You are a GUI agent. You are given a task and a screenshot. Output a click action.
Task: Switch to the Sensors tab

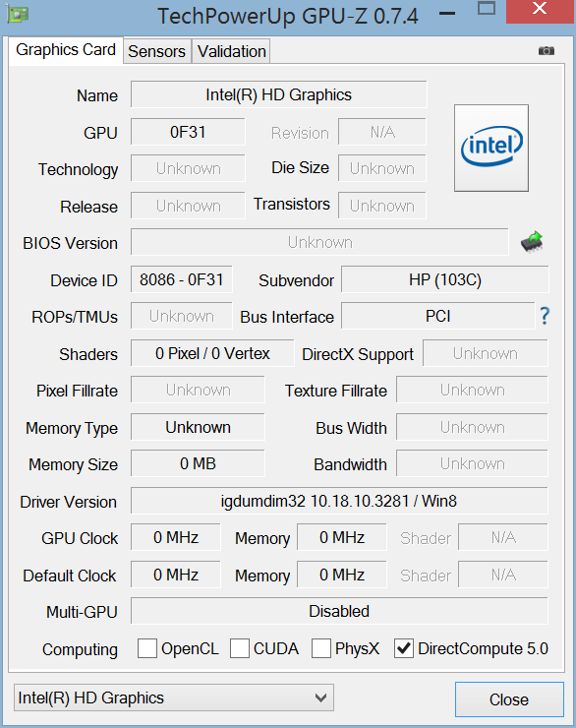[x=156, y=51]
